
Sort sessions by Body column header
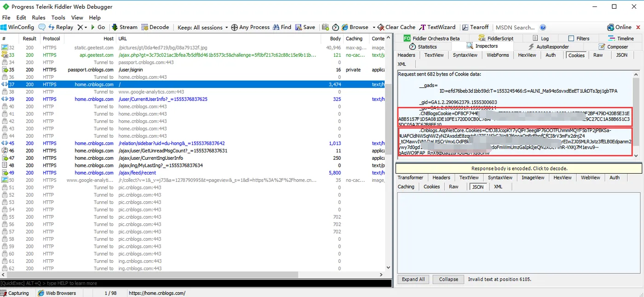point(332,39)
